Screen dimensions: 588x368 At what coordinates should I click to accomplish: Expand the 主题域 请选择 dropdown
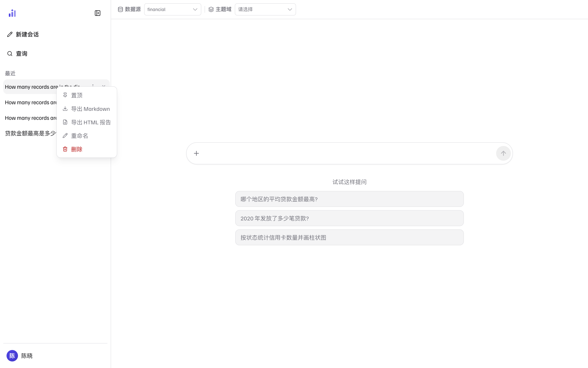click(265, 9)
